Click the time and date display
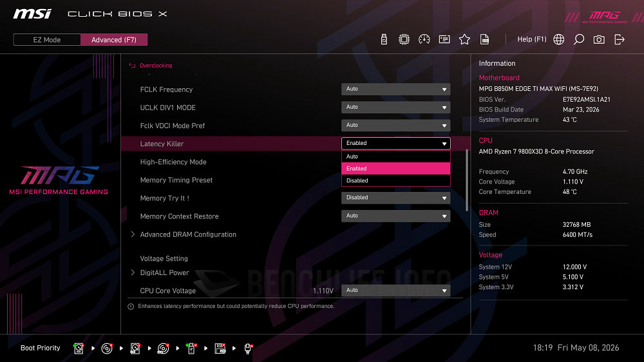644x362 pixels. 576,348
